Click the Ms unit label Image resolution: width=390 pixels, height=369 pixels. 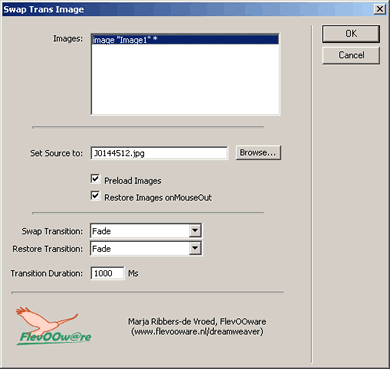click(x=133, y=273)
